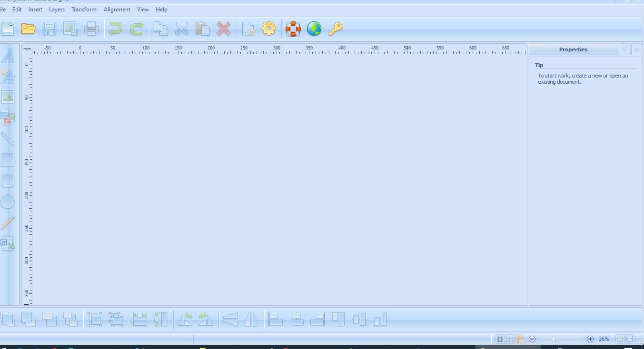Delete the selected object with the red X

tap(224, 29)
